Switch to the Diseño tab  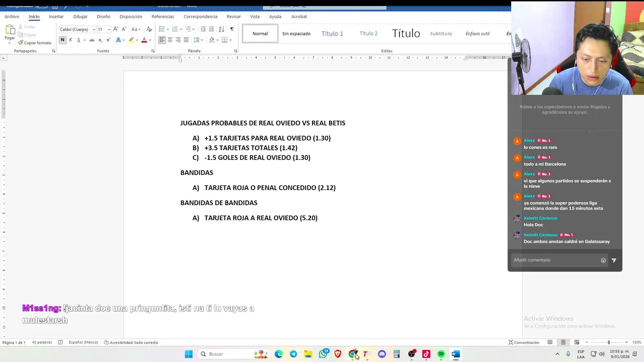pyautogui.click(x=103, y=17)
